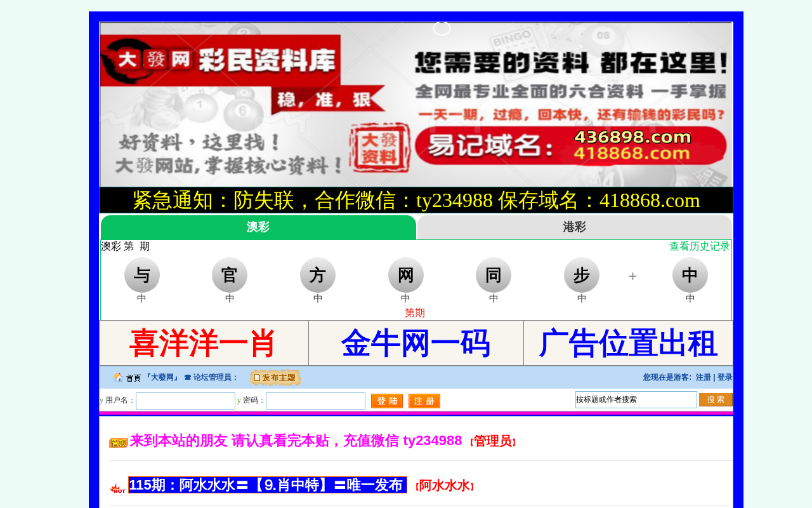Open the 喜洋洋一肖 ad link
This screenshot has height=508, width=812.
(202, 344)
